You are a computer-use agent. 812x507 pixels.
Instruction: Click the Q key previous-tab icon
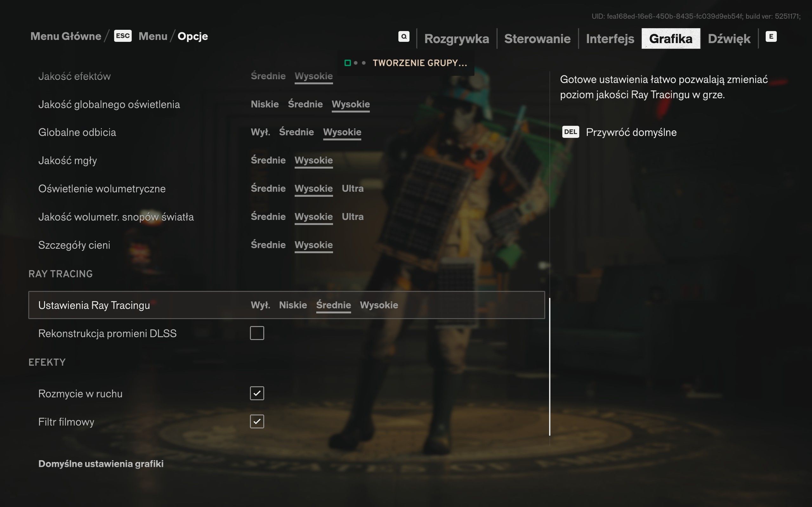tap(404, 36)
